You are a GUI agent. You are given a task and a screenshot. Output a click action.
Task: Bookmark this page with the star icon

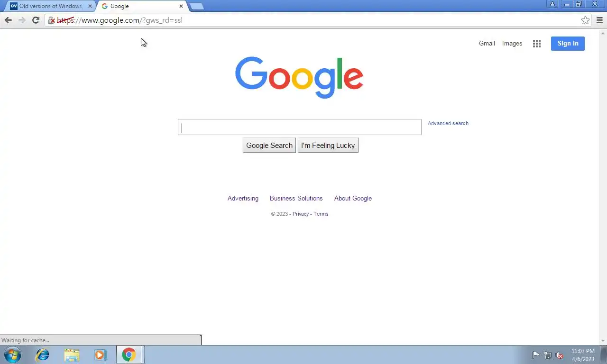coord(585,20)
